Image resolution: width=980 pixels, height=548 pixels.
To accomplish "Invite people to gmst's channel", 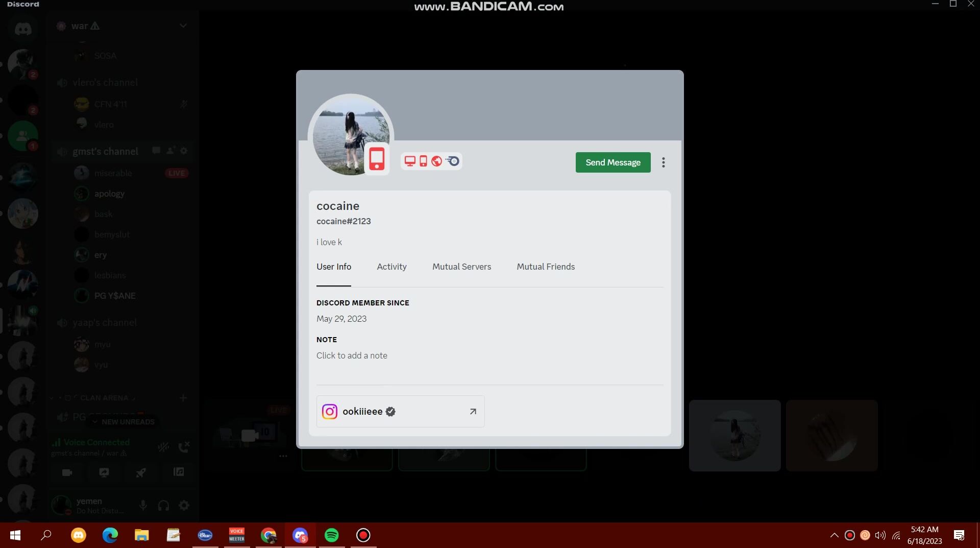I will click(170, 151).
